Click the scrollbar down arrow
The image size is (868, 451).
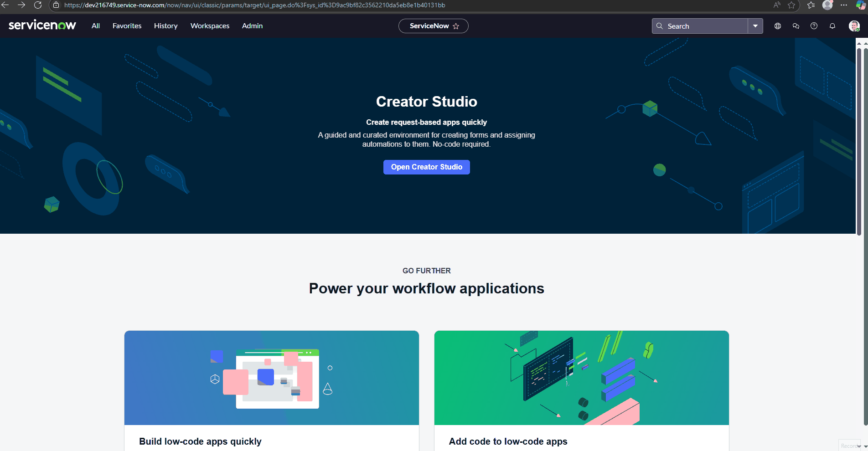[865, 446]
